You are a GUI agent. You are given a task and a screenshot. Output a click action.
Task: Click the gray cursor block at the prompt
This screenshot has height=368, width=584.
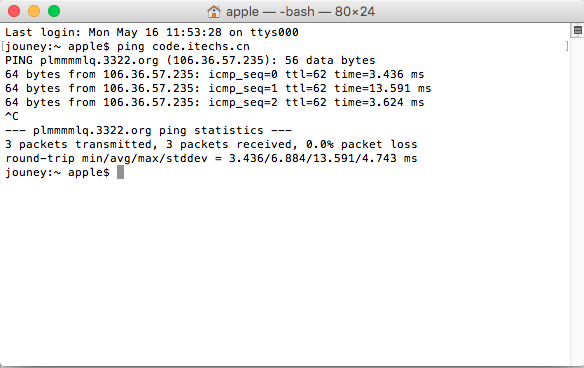click(120, 172)
